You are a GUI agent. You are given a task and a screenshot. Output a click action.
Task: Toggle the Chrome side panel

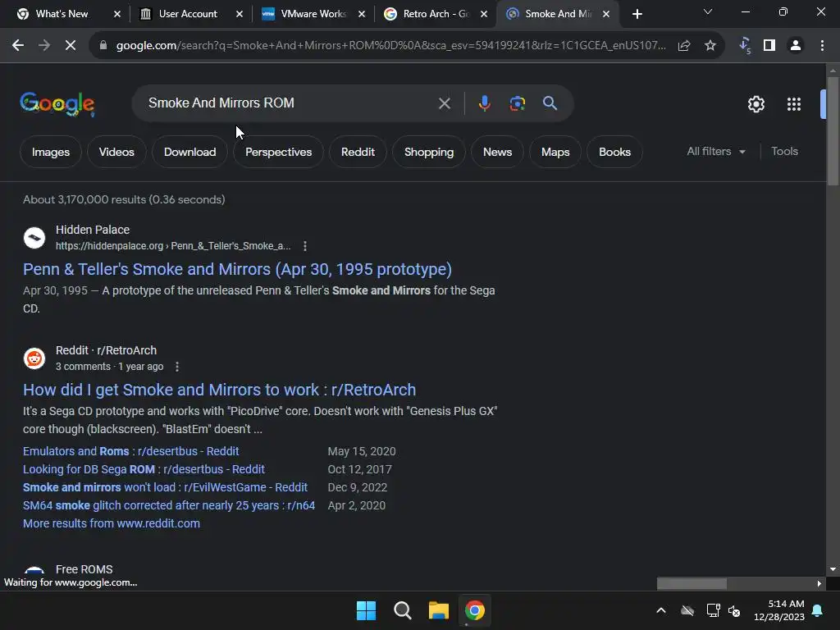tap(769, 46)
